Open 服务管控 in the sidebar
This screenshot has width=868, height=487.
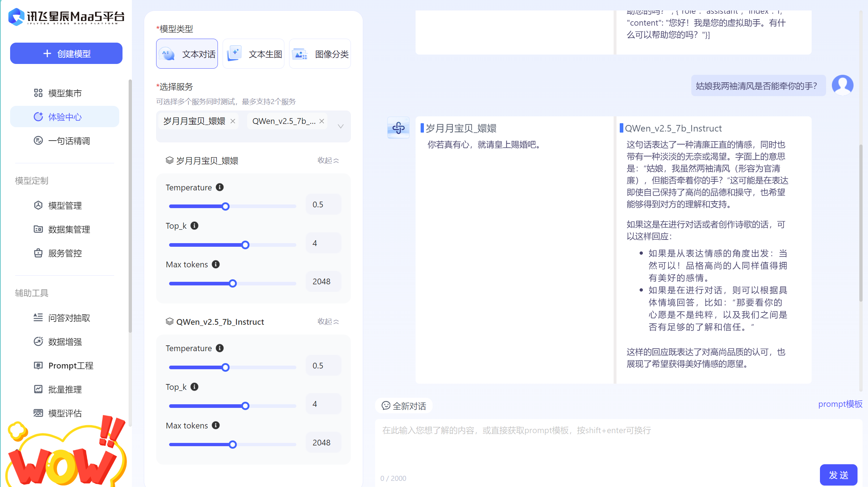(65, 253)
